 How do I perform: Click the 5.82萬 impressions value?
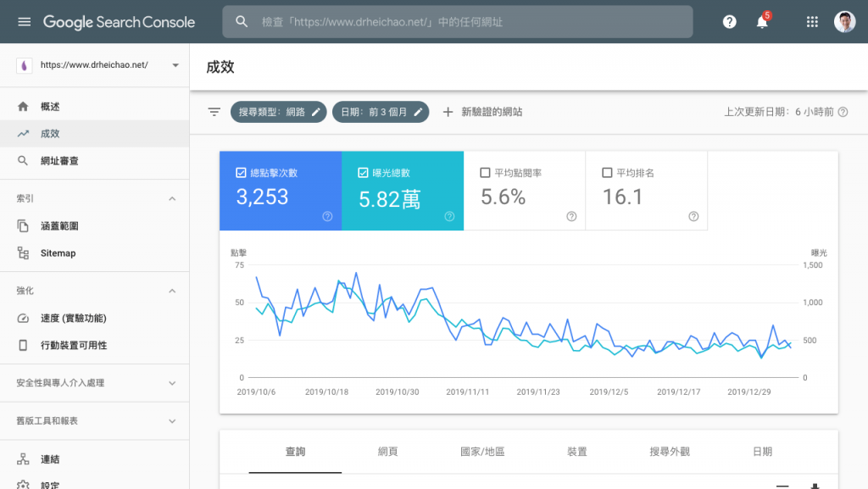pos(390,199)
